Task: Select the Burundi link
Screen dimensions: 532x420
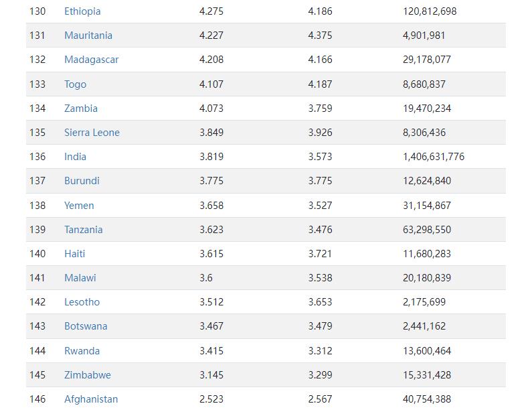Action: 82,181
